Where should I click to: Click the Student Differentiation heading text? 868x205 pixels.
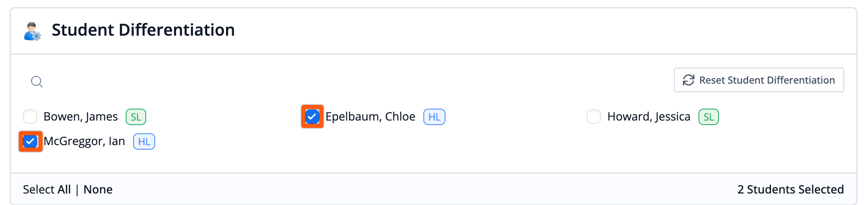pos(143,30)
